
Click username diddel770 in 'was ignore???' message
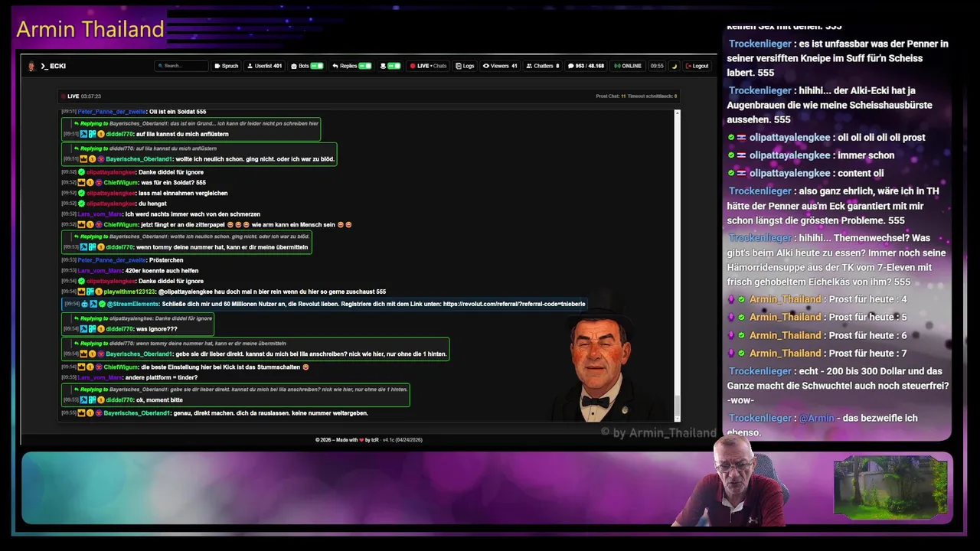click(119, 329)
